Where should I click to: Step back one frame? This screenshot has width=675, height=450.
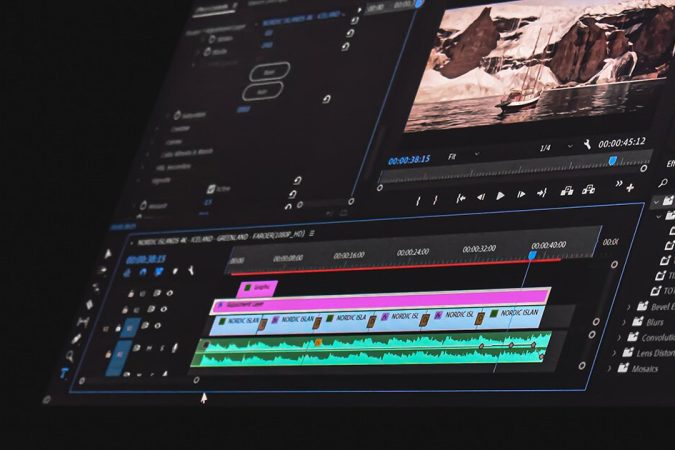tap(480, 197)
